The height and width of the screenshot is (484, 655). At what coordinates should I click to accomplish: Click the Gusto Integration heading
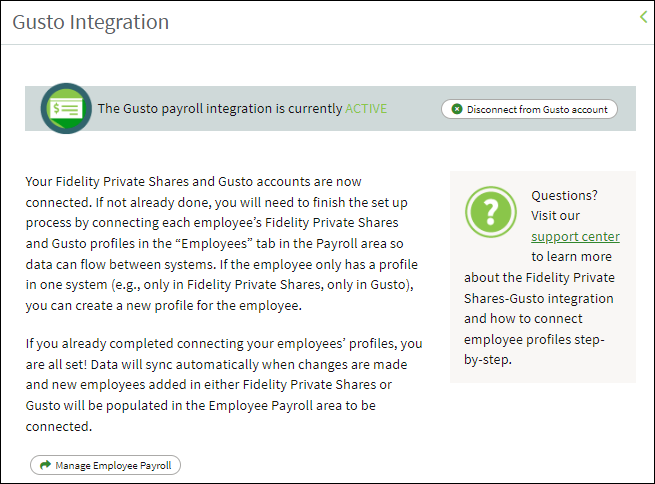point(91,22)
